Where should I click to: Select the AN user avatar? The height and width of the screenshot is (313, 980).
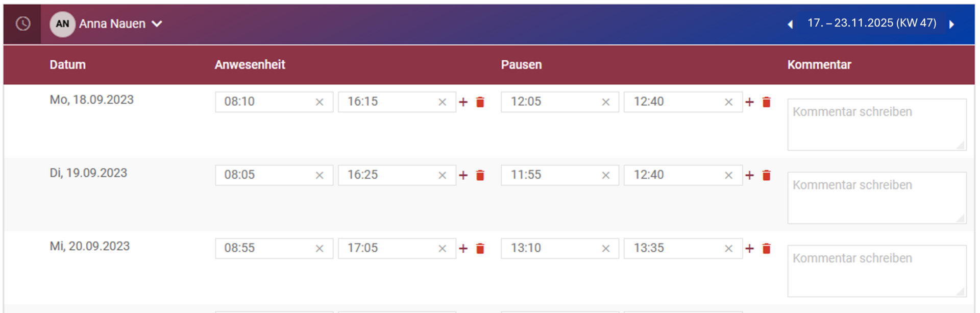tap(63, 24)
